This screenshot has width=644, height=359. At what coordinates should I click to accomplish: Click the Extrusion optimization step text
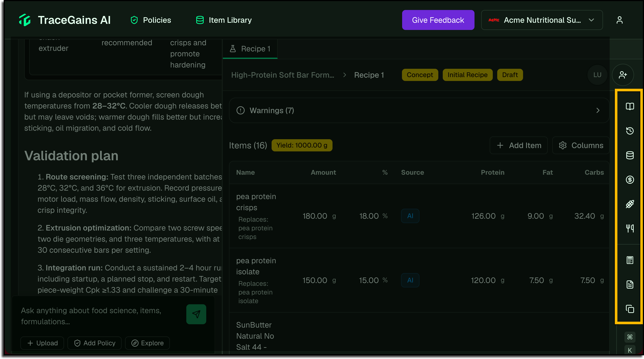click(x=130, y=239)
